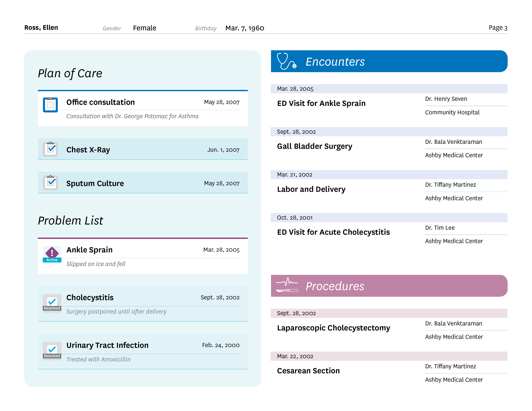Viewport: 532px width, 411px height.
Task: Click the Sputum Culture clipboard icon
Action: pyautogui.click(x=50, y=182)
